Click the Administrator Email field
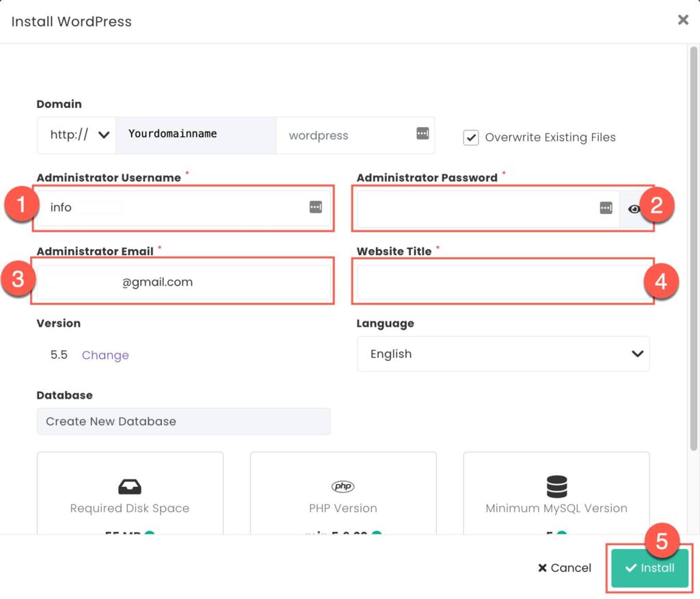This screenshot has width=700, height=599. tap(183, 282)
